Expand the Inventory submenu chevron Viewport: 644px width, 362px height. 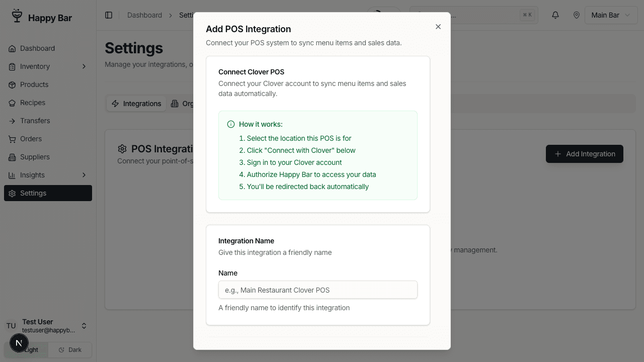point(84,66)
